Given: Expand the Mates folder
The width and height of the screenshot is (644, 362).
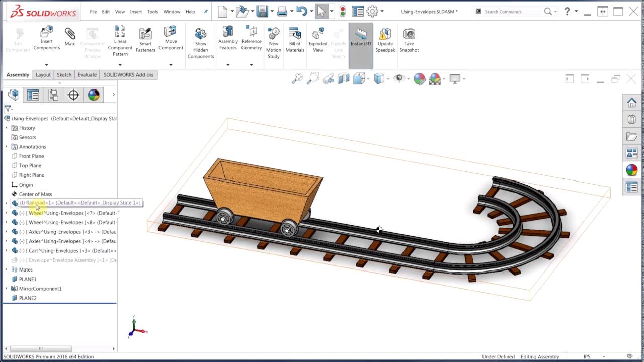Looking at the screenshot, I should click(7, 269).
